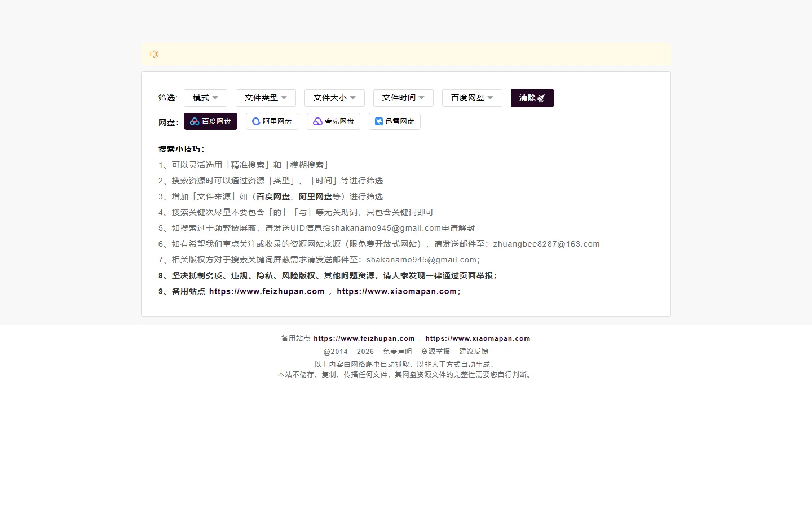Select the 迅雷网盘 netdisk option

(395, 121)
